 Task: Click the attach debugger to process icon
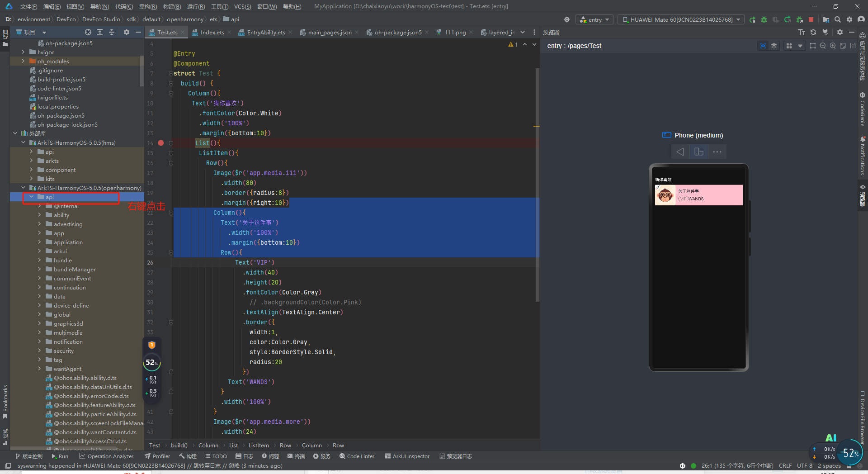[799, 19]
